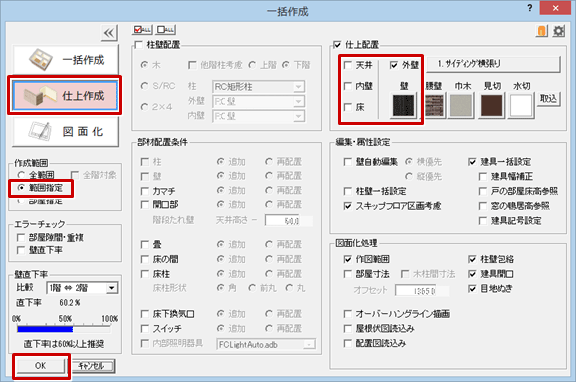576x382 pixels.
Task: Click the uncheck ALL icon button
Action: (x=166, y=30)
